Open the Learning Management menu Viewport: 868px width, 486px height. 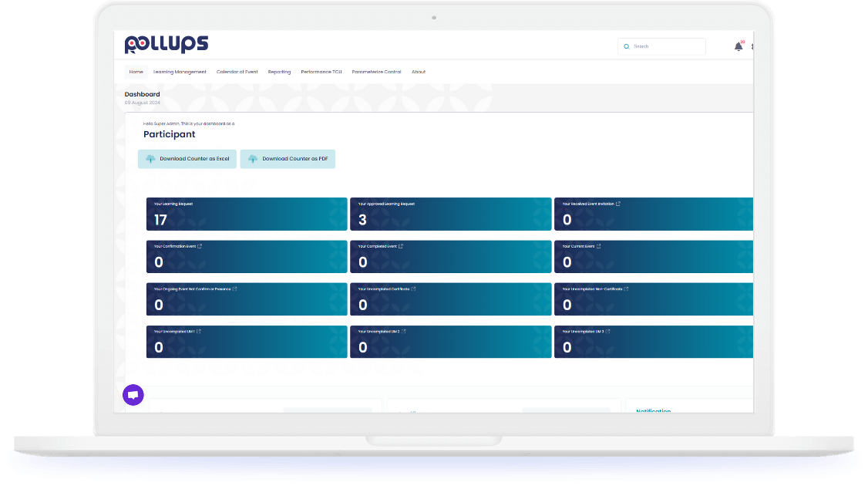coord(180,72)
